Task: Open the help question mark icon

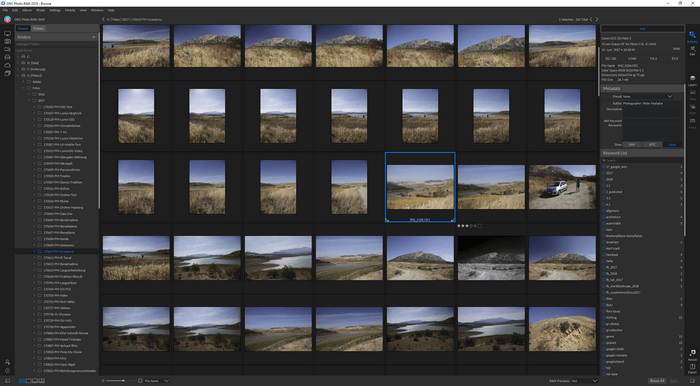Action: 8,371
